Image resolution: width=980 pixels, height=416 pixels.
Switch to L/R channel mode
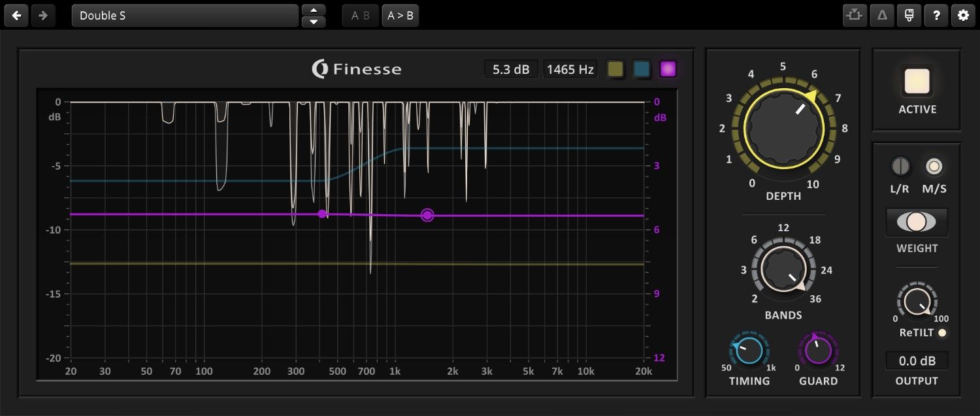pos(900,167)
